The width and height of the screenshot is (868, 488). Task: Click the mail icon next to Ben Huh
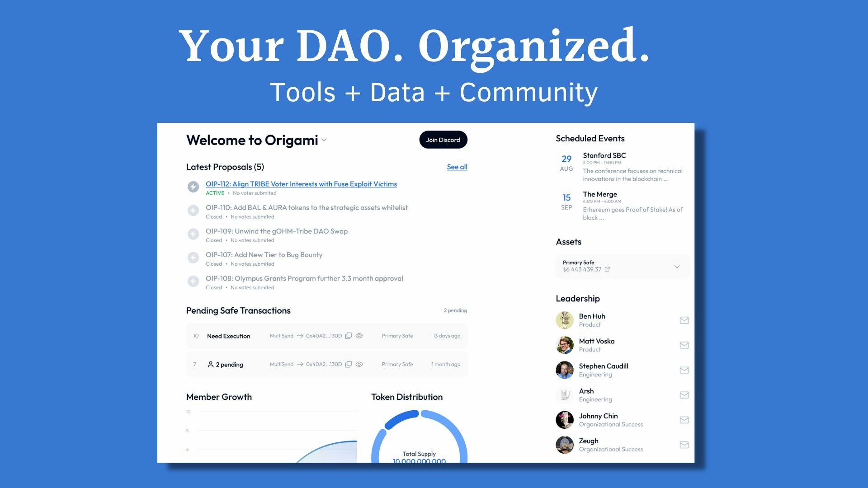(x=684, y=320)
